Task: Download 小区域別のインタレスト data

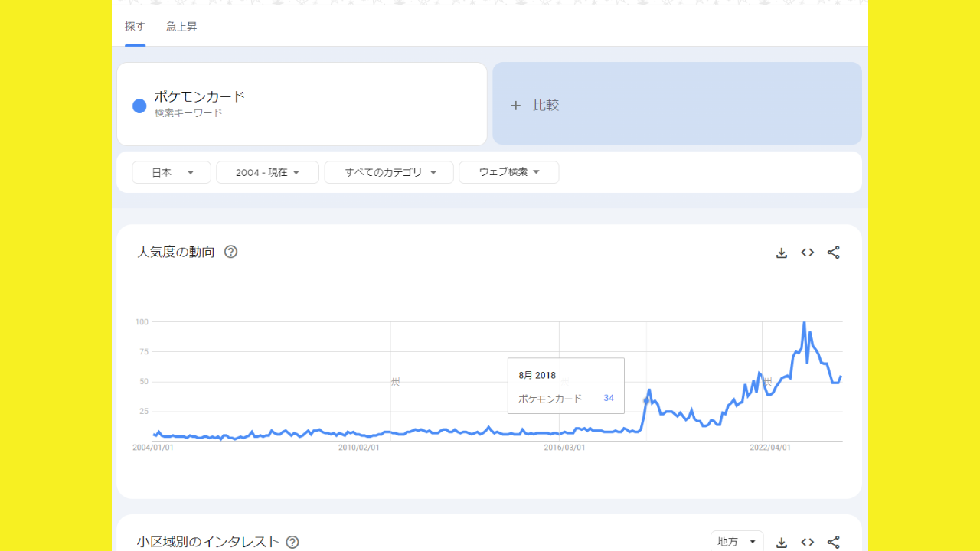Action: tap(782, 542)
